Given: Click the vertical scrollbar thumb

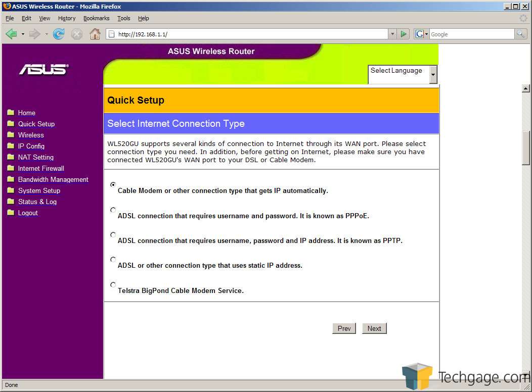Looking at the screenshot, I should coord(525,148).
